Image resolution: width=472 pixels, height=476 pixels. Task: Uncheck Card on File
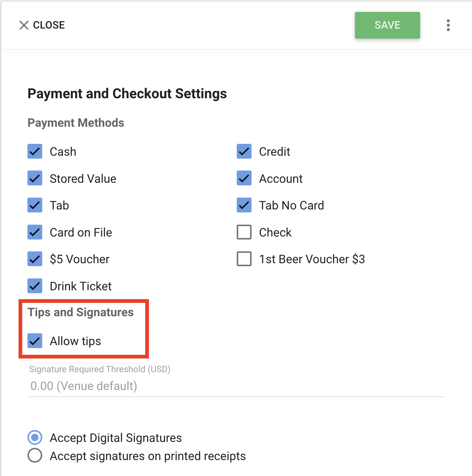(35, 232)
